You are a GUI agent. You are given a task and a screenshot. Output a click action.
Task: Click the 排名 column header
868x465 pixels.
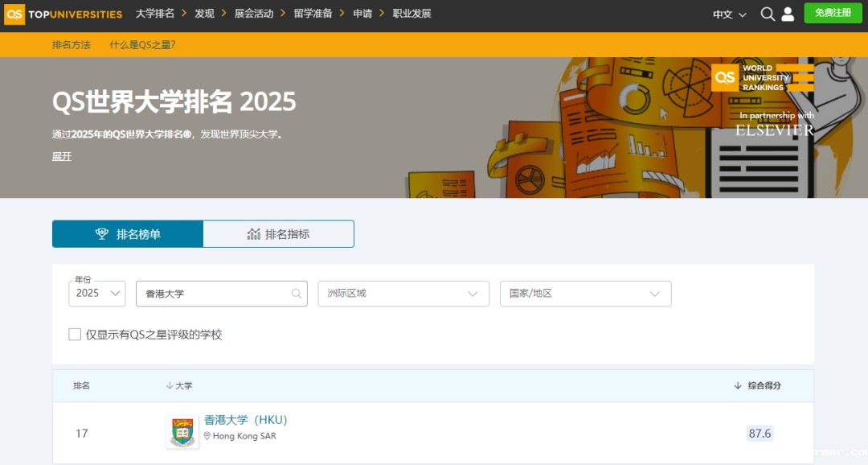click(x=81, y=385)
